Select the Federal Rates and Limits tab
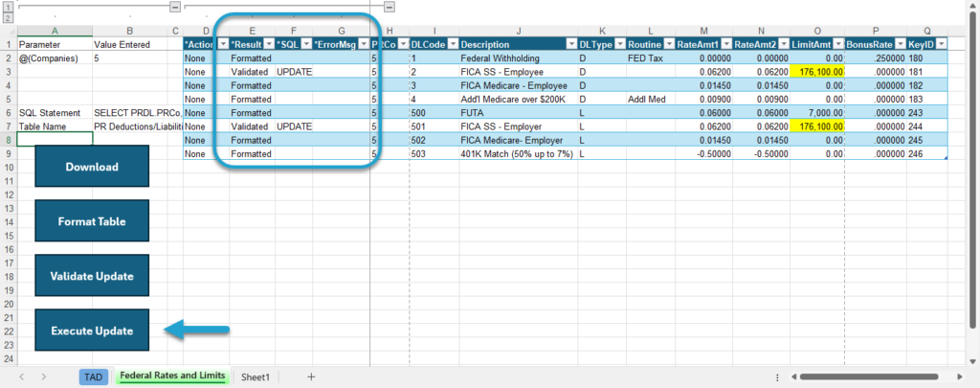This screenshot has height=388, width=980. [172, 377]
